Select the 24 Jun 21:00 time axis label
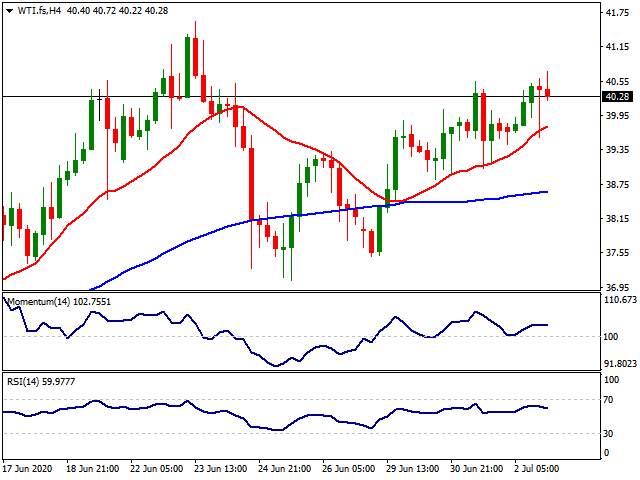640x480 pixels. click(284, 468)
